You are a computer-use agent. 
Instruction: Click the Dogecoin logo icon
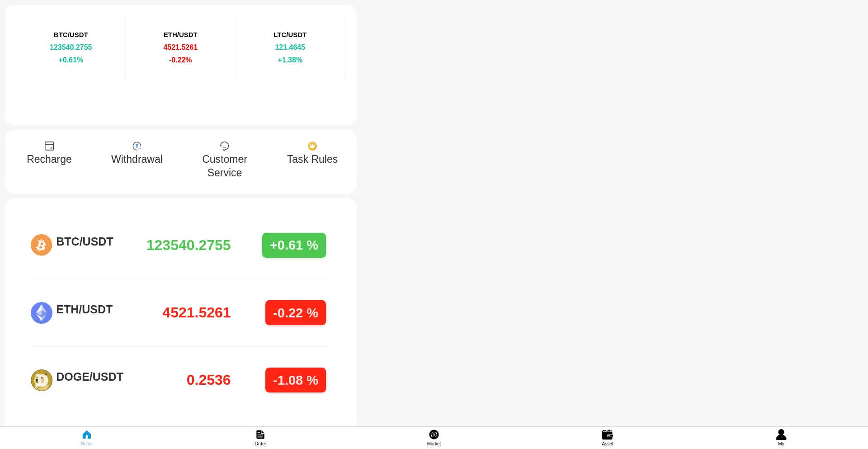[41, 380]
